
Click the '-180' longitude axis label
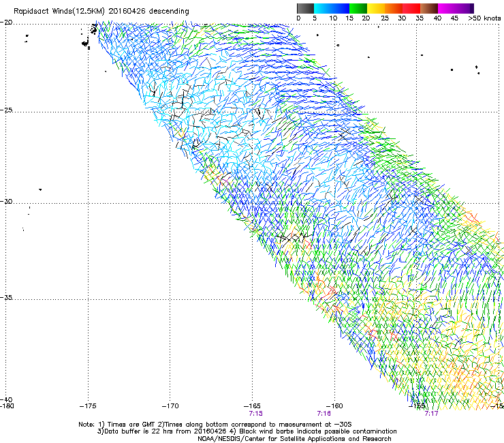point(7,406)
